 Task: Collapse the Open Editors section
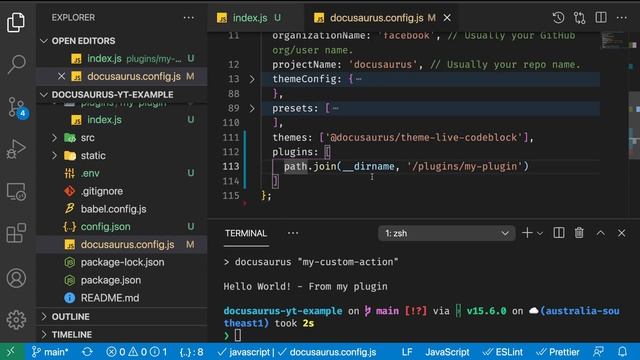coord(44,41)
